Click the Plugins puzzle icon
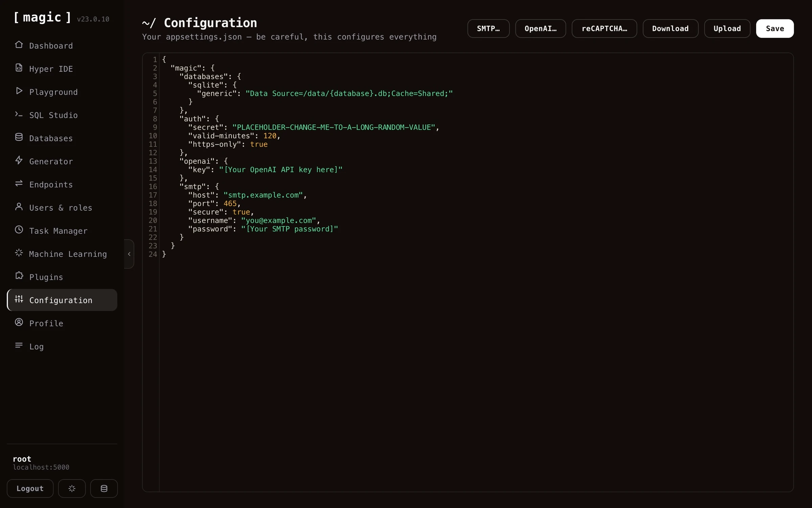The width and height of the screenshot is (812, 508). pos(19,276)
